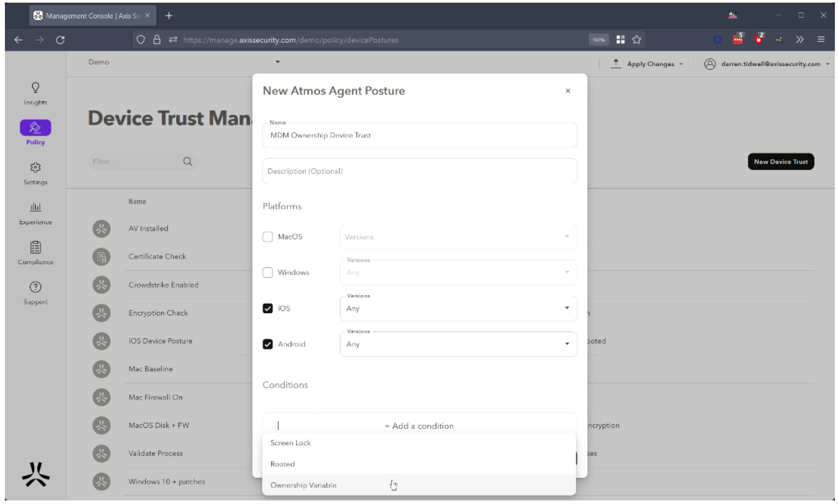
Task: Uncheck the iOS platform checkbox
Action: (x=268, y=308)
